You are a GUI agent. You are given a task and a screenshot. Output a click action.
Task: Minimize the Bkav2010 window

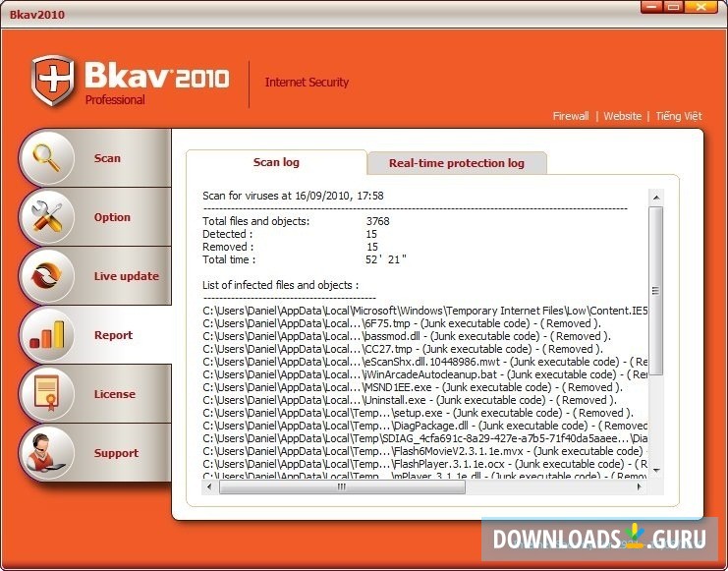pos(651,7)
